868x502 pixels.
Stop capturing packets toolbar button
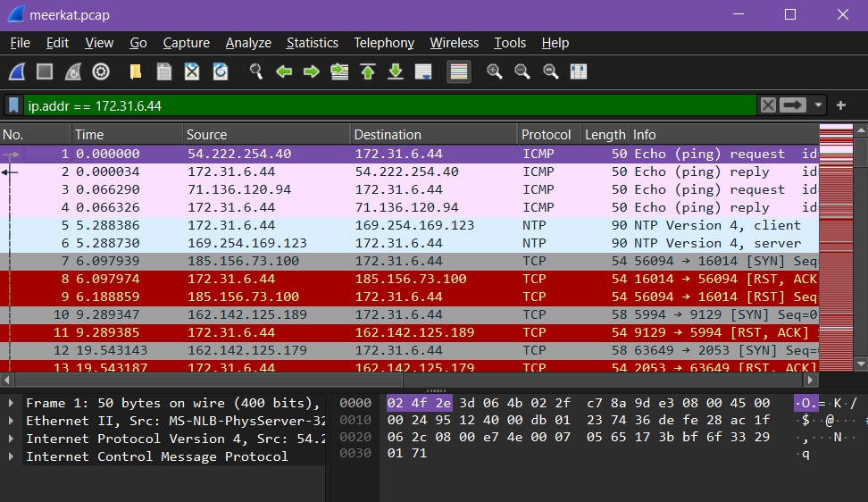45,71
